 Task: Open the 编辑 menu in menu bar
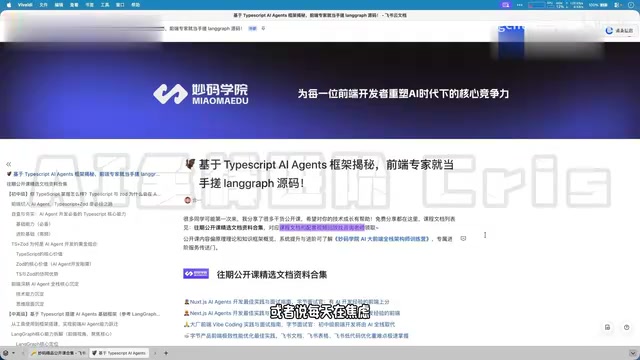(x=59, y=5)
